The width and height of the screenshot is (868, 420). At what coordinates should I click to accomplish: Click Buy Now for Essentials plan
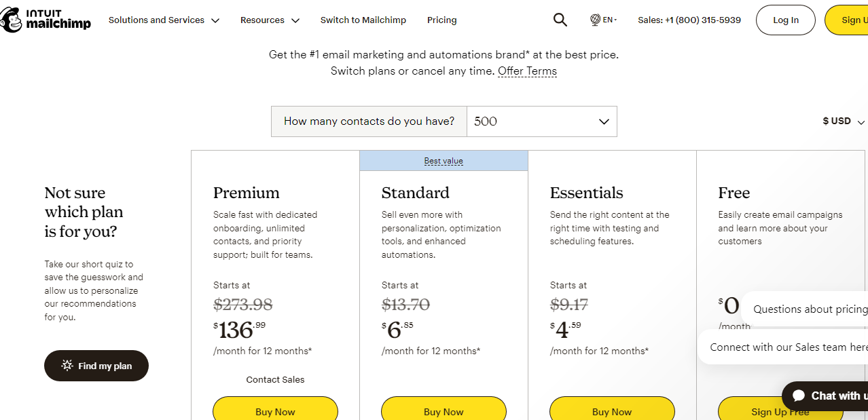tap(612, 411)
